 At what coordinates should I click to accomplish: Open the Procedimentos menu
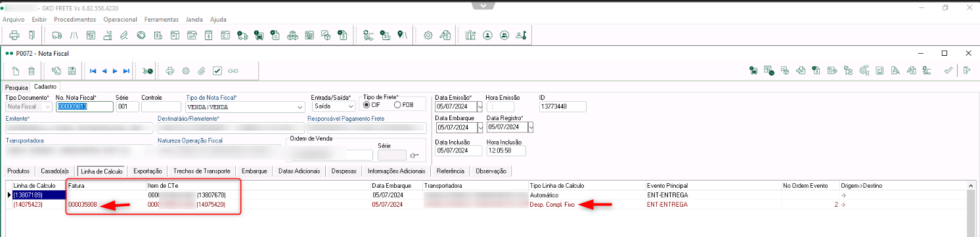click(x=75, y=20)
